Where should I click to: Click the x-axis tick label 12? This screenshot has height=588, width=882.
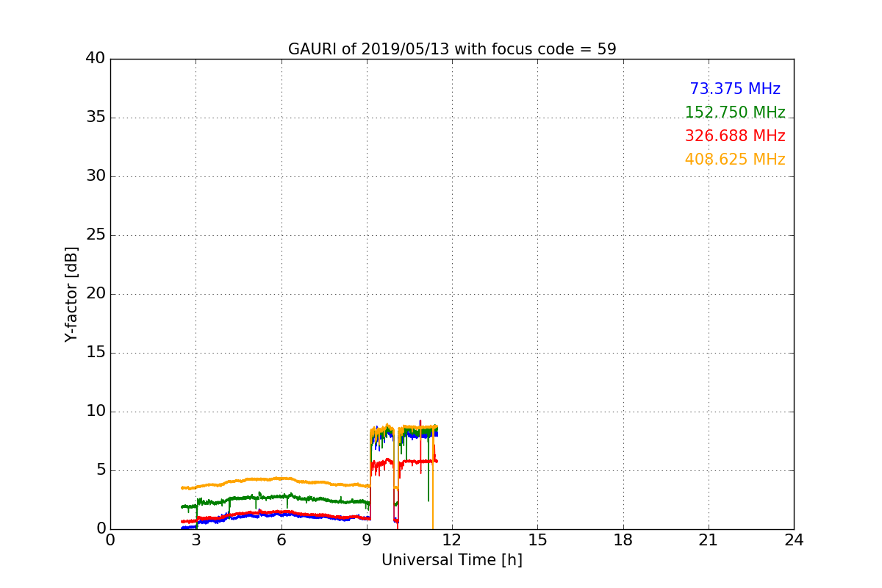pos(452,540)
